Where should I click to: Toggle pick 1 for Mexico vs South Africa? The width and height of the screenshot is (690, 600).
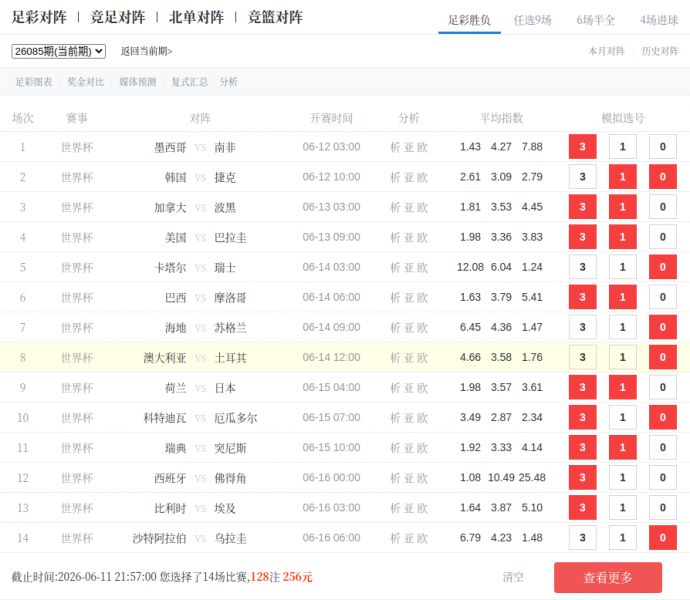[x=623, y=147]
